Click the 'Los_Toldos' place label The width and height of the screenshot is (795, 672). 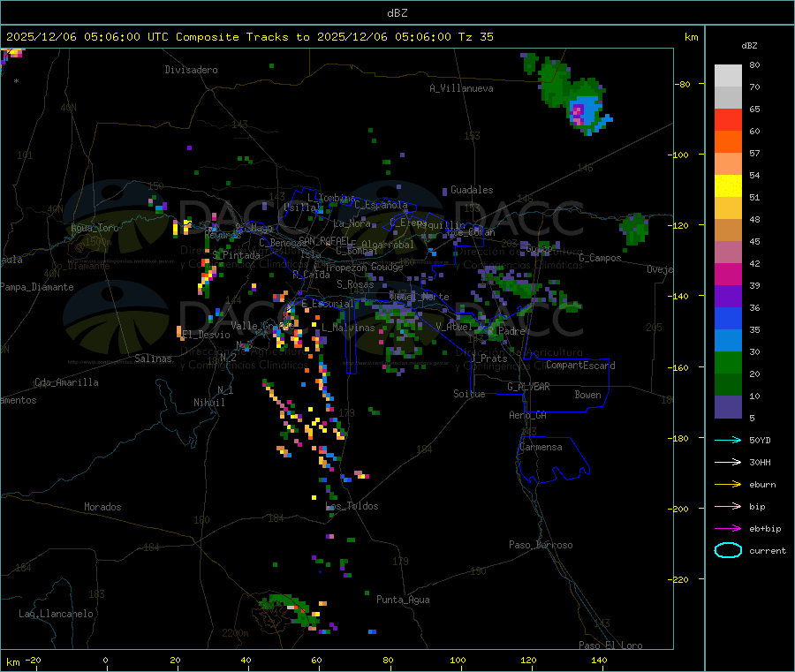[x=352, y=506]
